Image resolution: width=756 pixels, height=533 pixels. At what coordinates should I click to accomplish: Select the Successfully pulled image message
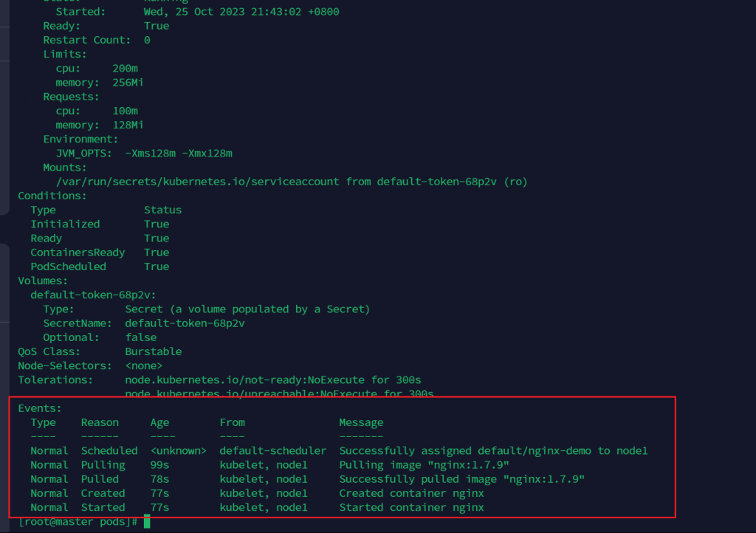(461, 479)
